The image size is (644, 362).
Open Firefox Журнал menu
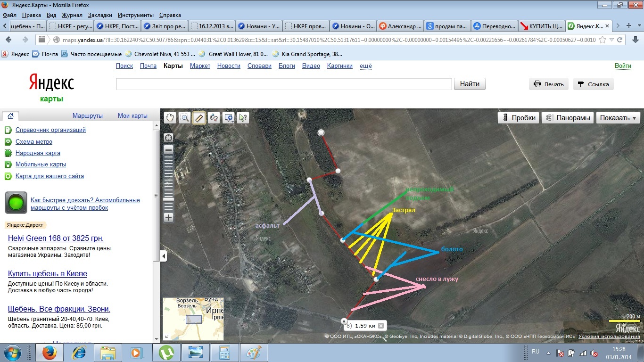click(x=72, y=15)
